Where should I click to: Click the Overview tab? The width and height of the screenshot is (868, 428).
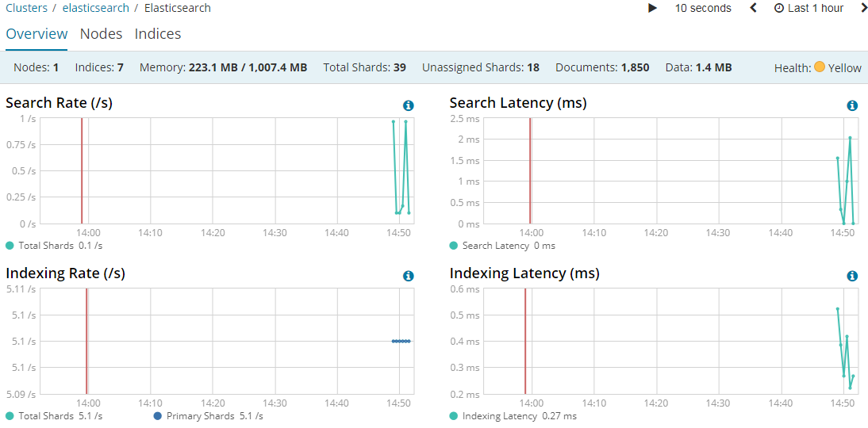[36, 34]
